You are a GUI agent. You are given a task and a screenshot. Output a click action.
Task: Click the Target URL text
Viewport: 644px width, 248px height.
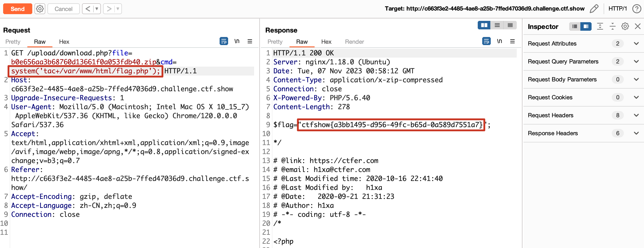point(484,9)
